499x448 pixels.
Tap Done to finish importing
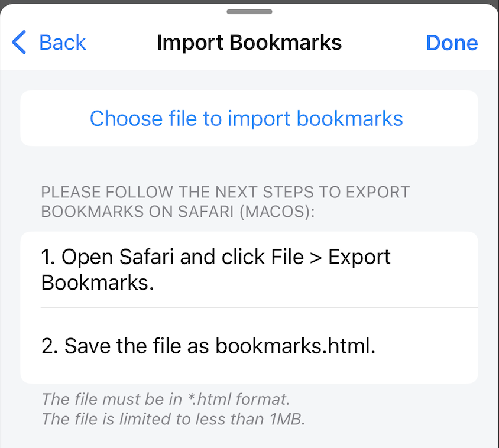tap(452, 42)
